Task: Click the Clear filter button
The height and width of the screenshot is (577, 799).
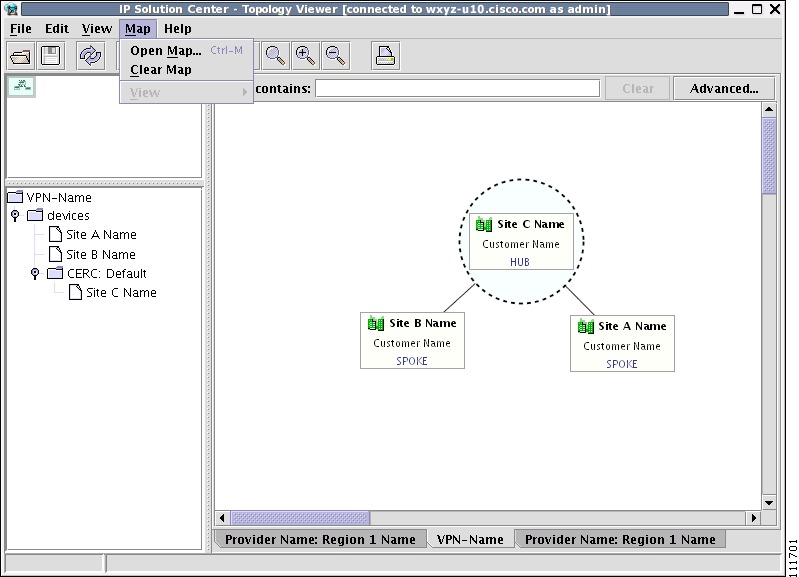Action: tap(637, 89)
